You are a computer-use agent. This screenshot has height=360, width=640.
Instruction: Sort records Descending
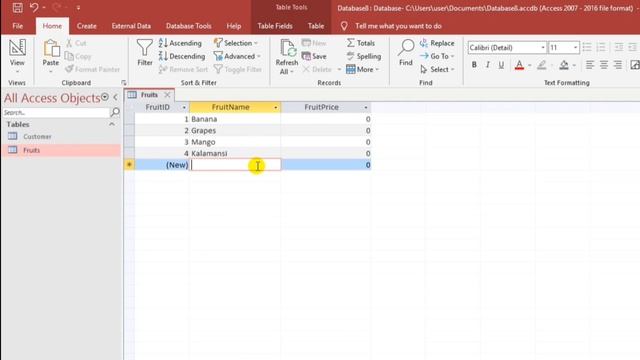point(182,56)
